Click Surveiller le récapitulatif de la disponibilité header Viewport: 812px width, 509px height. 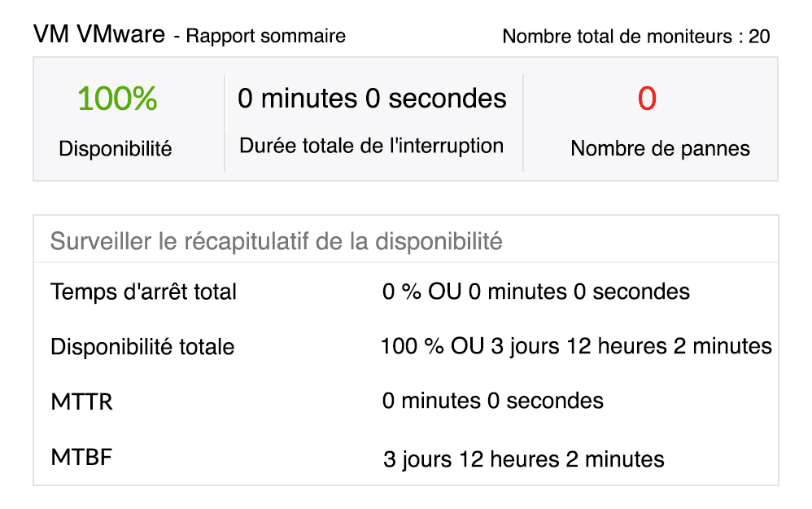[x=276, y=241]
